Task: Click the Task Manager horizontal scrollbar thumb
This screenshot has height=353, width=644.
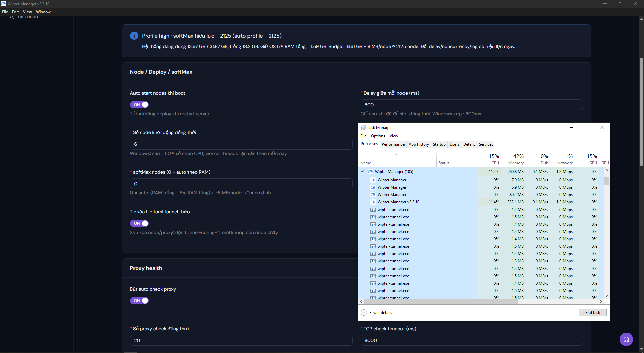Action: click(440, 301)
